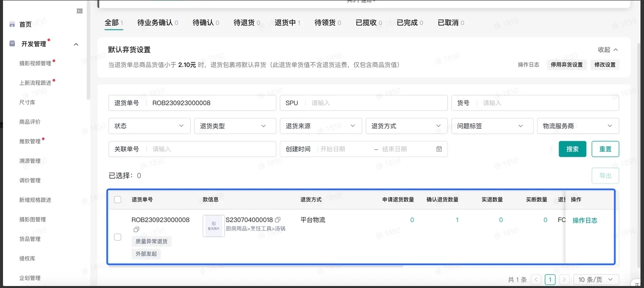The image size is (644, 288).
Task: Open the 暂无图片 product thumbnail
Action: [x=213, y=226]
